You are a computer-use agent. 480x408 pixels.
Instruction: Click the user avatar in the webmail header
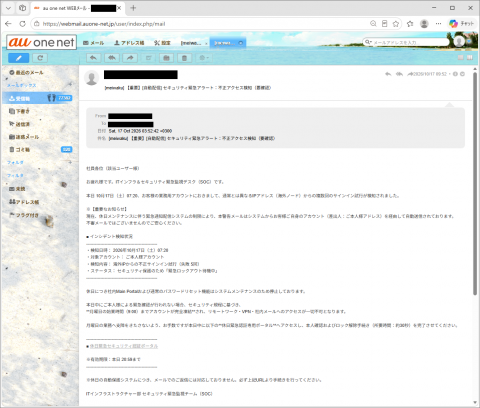pos(459,41)
